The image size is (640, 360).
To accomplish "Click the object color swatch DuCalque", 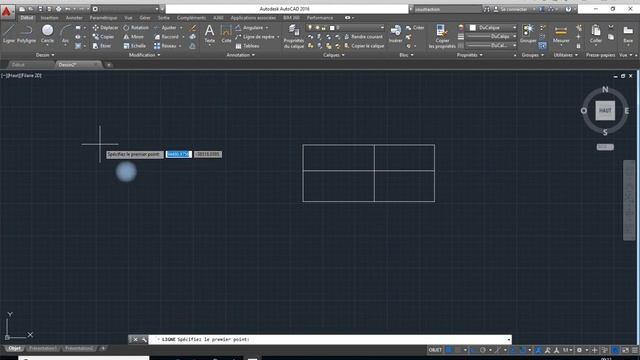I will click(x=473, y=28).
